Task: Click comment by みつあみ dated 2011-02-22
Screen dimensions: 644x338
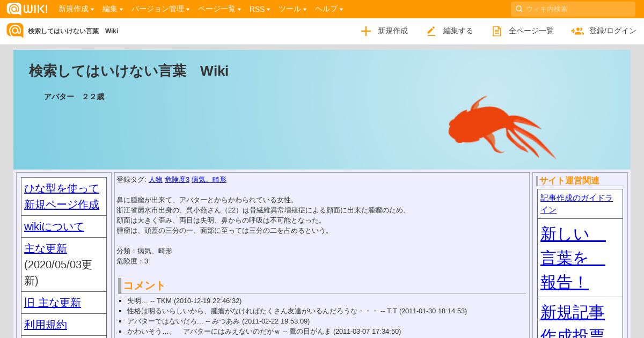Action: (x=218, y=321)
